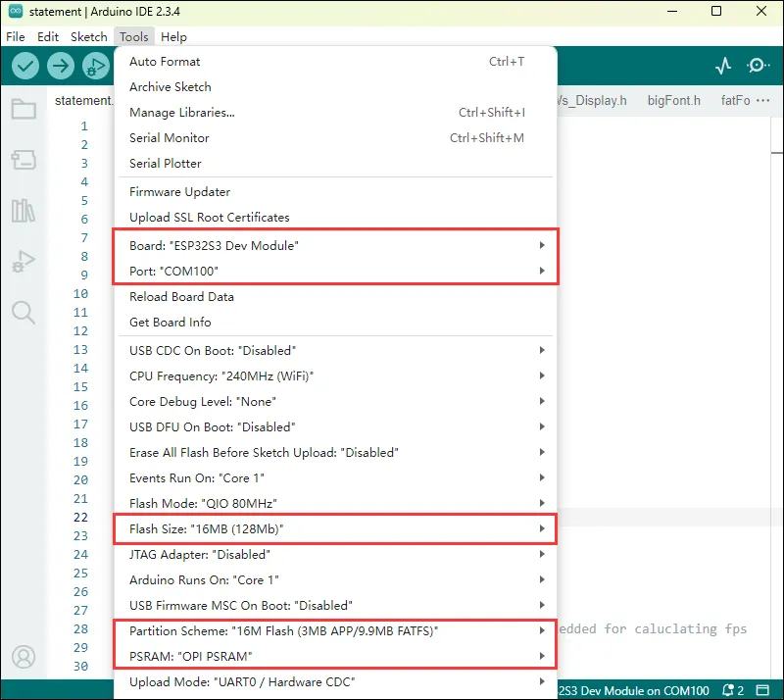This screenshot has height=700, width=784.
Task: Expand JTAG Adapter submenu
Action: point(335,554)
